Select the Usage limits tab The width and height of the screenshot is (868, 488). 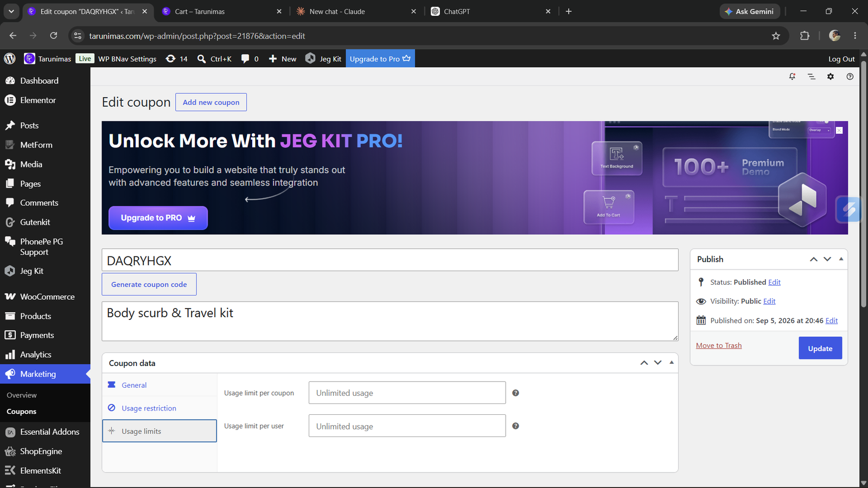click(x=159, y=431)
